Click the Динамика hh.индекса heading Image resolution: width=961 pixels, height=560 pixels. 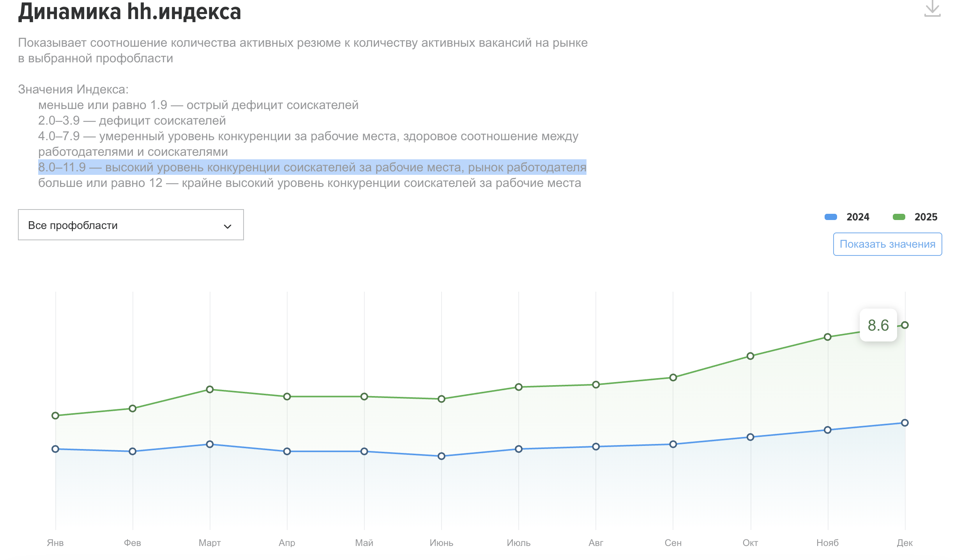pyautogui.click(x=130, y=12)
